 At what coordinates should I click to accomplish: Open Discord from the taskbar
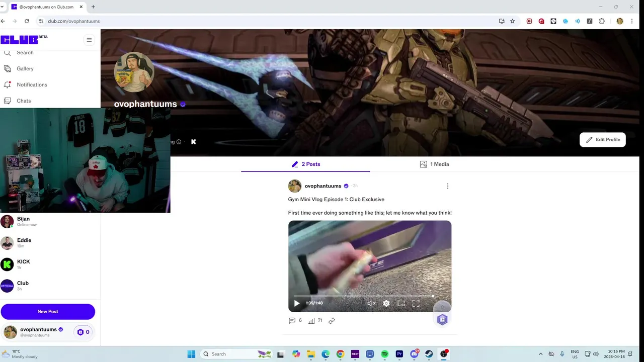pyautogui.click(x=414, y=354)
